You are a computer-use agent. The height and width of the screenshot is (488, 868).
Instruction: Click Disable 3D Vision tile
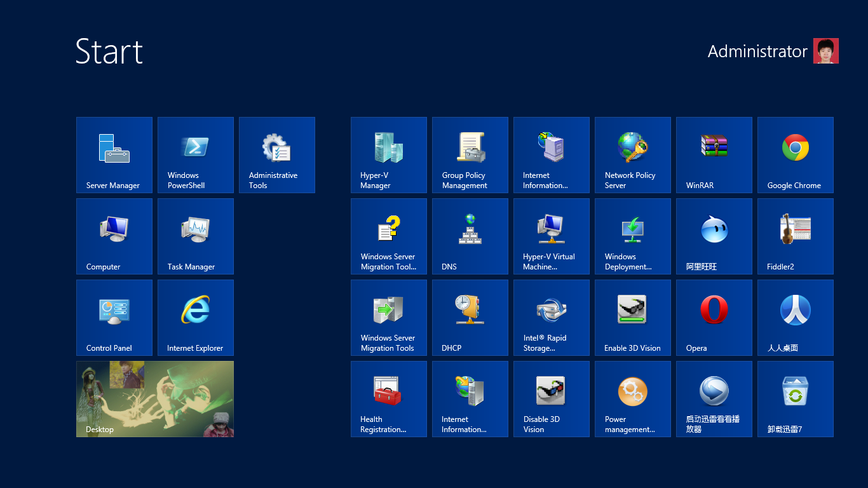tap(552, 399)
